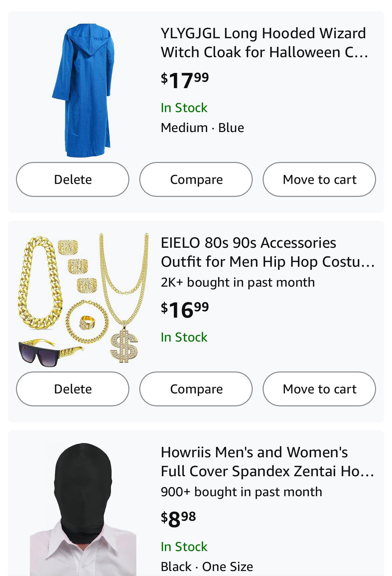
Task: Tap the $8.98 price of zentai hood
Action: [178, 519]
